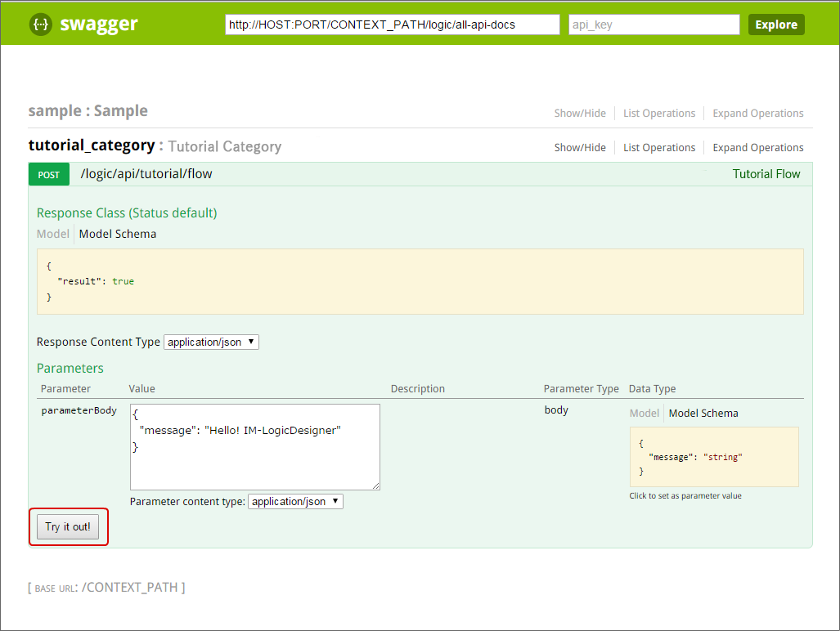Image resolution: width=840 pixels, height=631 pixels.
Task: Open the Response Content Type dropdown
Action: pyautogui.click(x=211, y=342)
